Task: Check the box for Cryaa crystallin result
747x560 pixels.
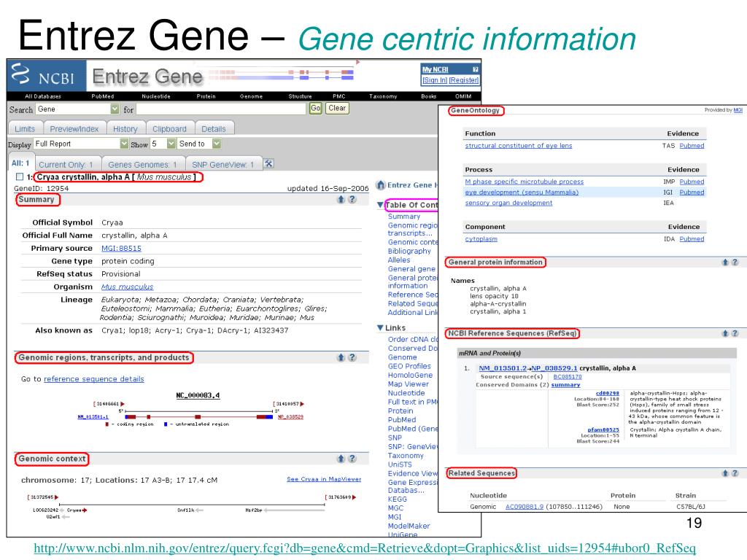Action: coord(20,176)
